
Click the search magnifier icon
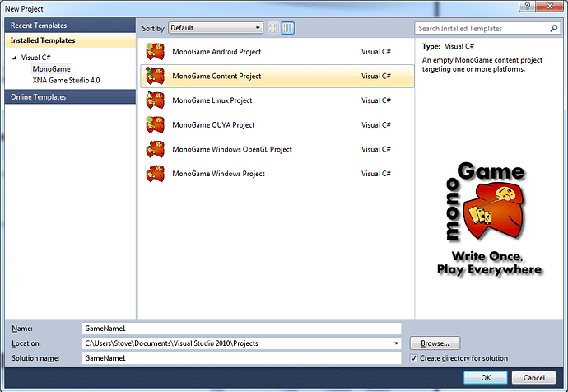click(553, 28)
